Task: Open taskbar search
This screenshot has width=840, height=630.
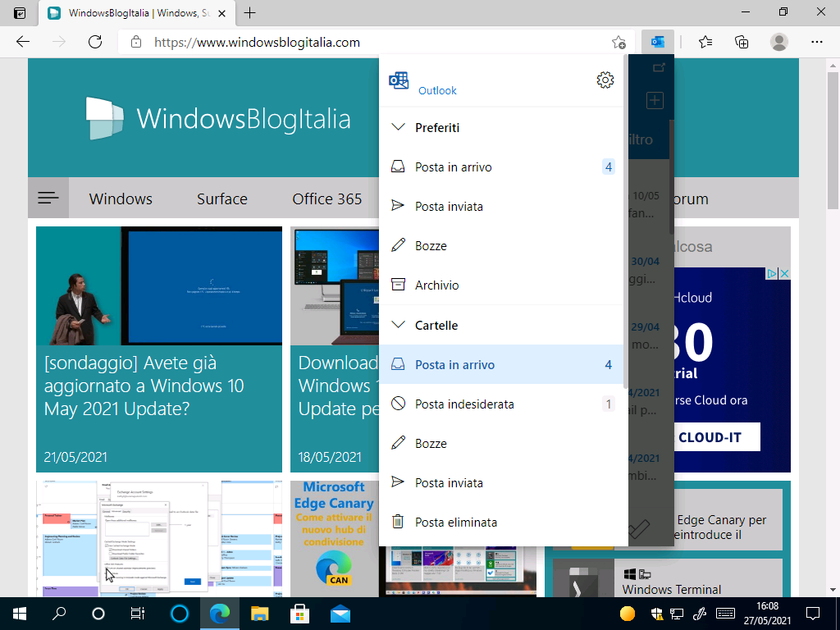Action: point(59,614)
